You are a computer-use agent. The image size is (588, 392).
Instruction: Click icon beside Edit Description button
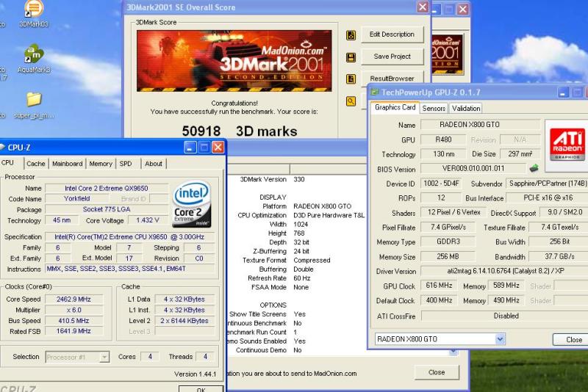point(351,35)
